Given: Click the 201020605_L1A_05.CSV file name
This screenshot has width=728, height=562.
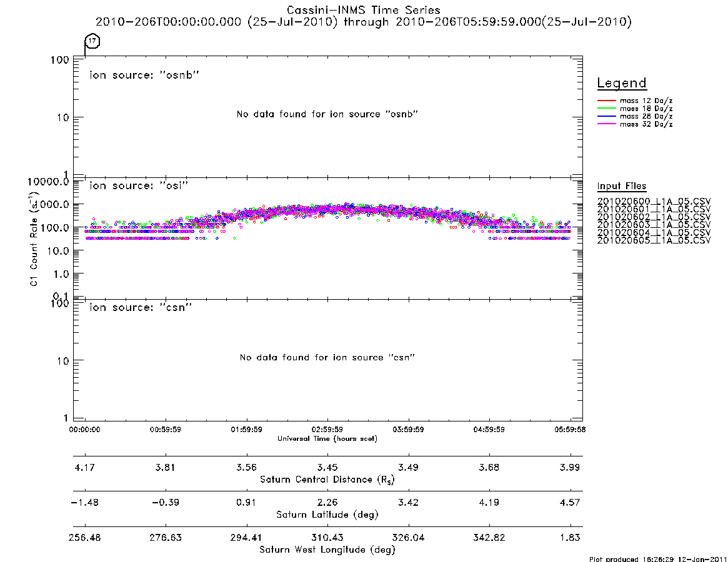Looking at the screenshot, I should [654, 240].
